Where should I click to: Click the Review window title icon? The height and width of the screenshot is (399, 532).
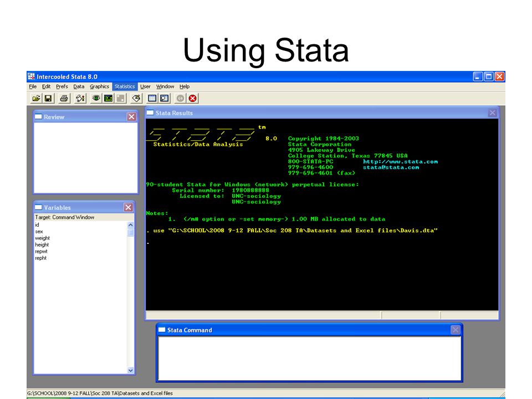point(38,117)
